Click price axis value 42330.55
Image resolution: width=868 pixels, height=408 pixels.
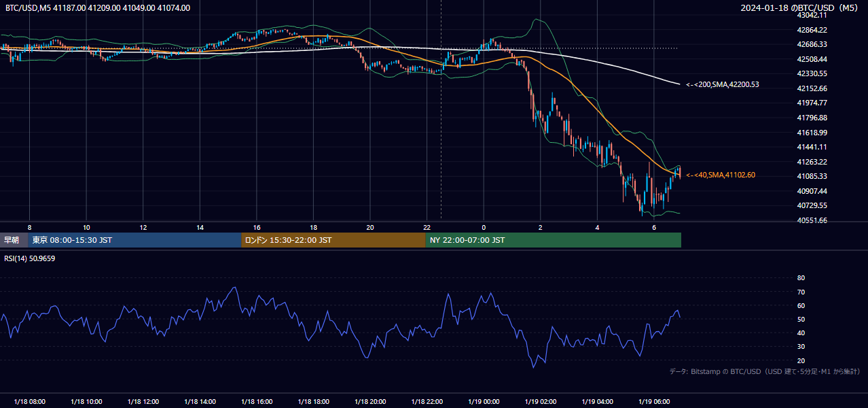click(x=812, y=73)
